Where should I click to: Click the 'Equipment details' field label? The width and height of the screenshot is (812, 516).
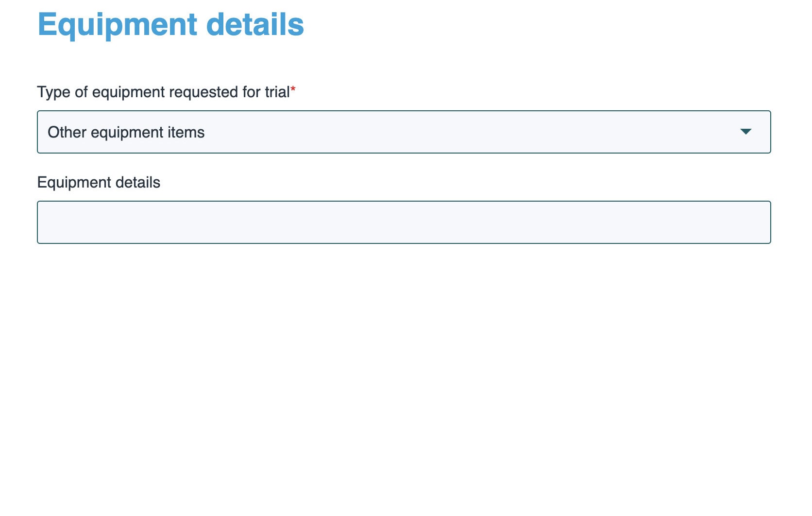(99, 182)
